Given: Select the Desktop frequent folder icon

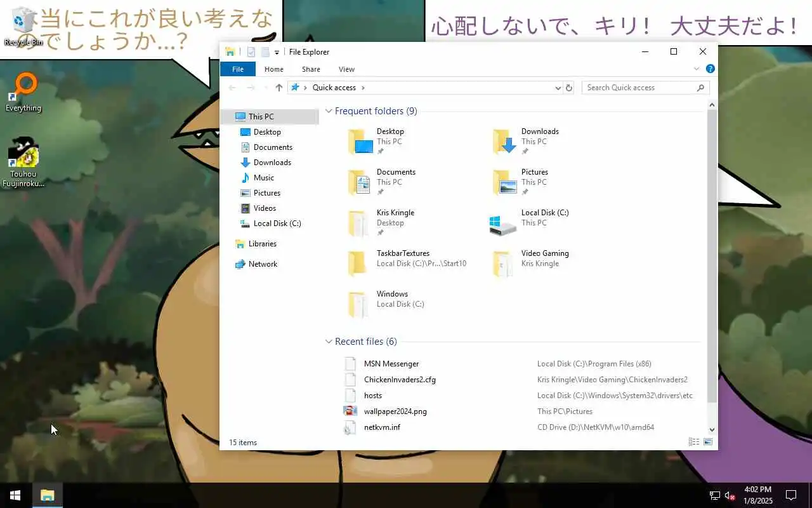Looking at the screenshot, I should point(360,142).
